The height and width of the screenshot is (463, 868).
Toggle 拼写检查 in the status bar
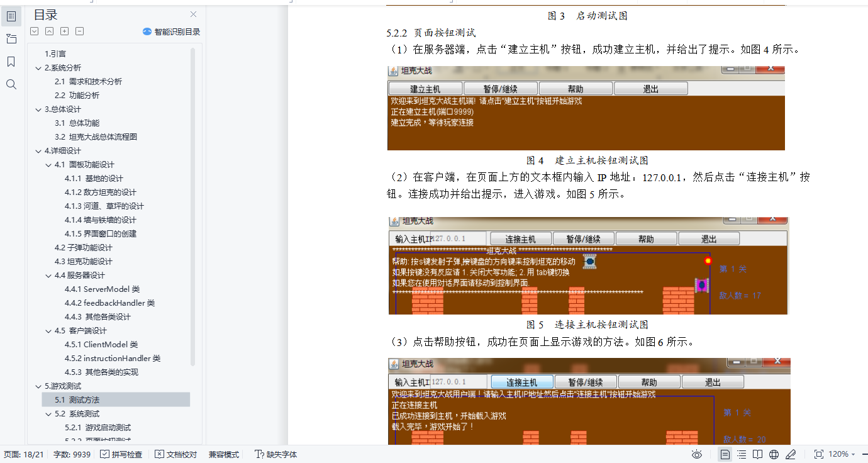[x=121, y=454]
